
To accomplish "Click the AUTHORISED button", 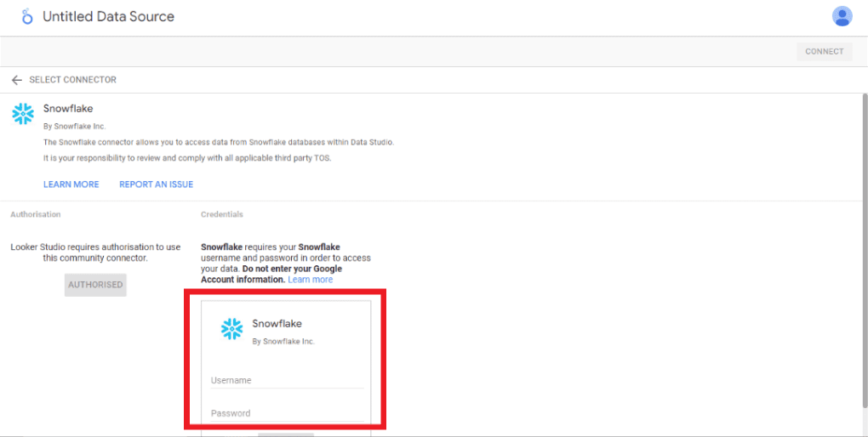I will (x=95, y=285).
